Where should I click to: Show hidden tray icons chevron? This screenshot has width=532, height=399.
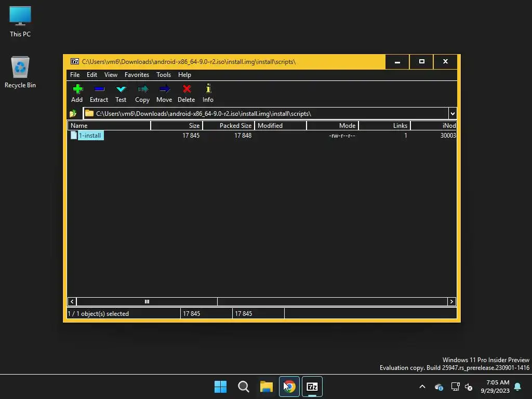[x=422, y=387]
